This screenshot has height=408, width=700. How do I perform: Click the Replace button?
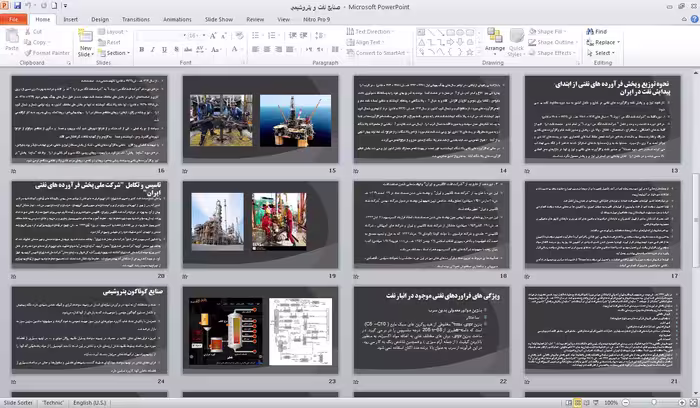(603, 42)
